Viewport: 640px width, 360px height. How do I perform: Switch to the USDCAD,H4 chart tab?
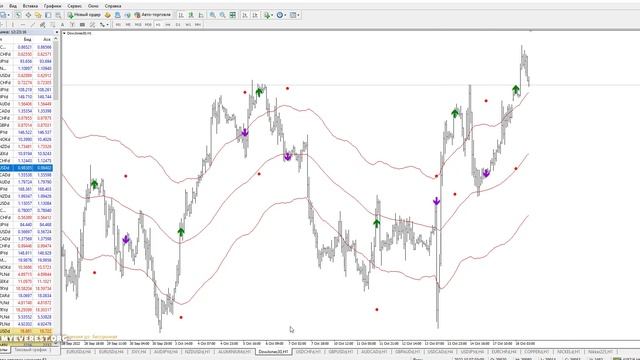coord(440,351)
